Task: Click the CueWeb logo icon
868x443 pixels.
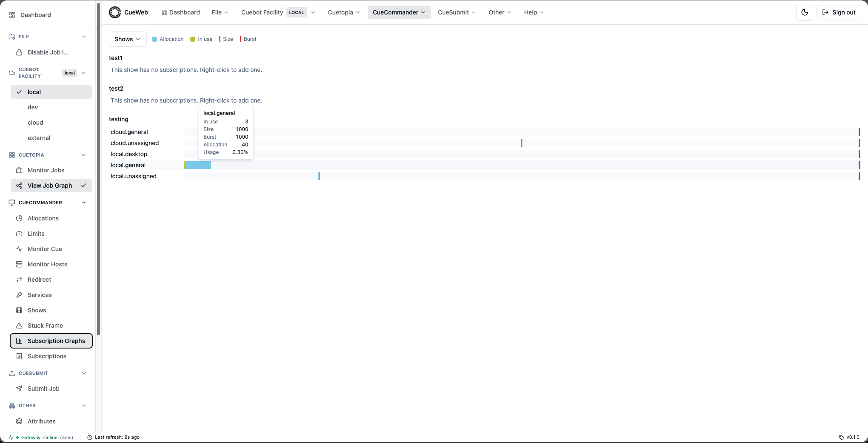Action: click(x=115, y=12)
